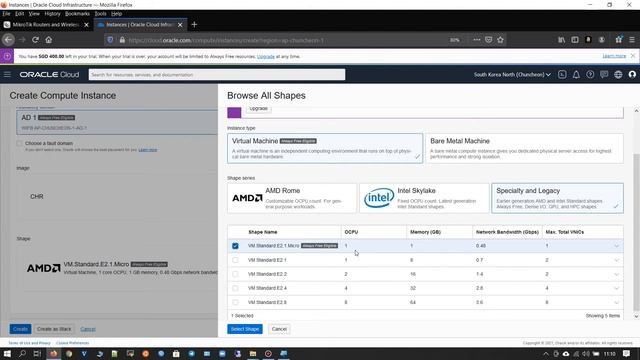
Task: Open the History menu
Action: 52,13
